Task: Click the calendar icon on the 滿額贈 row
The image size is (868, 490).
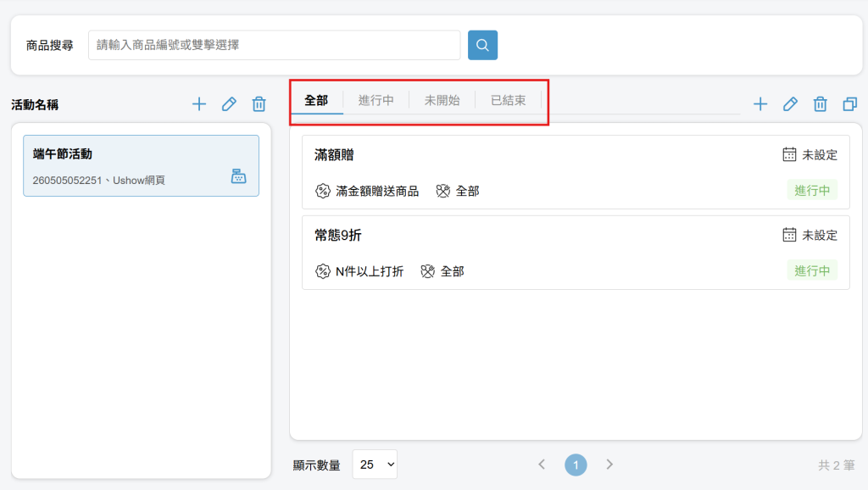Action: (x=789, y=154)
